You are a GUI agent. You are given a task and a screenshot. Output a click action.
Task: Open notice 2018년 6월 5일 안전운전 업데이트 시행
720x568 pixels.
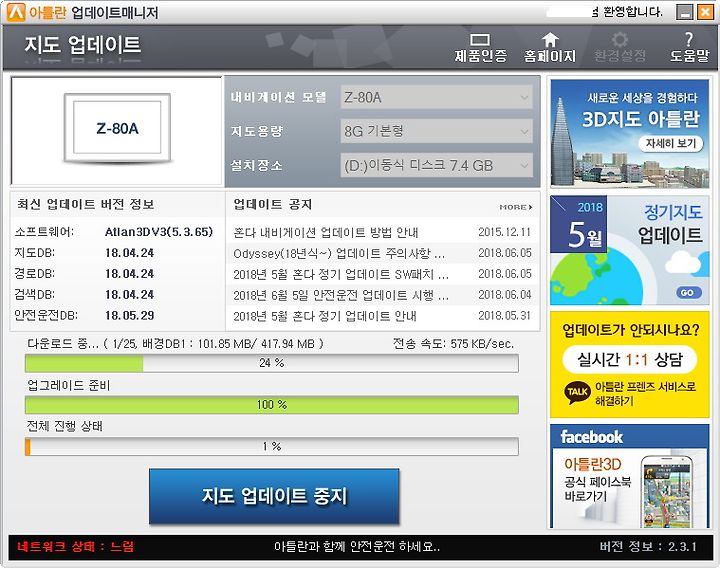pos(341,295)
